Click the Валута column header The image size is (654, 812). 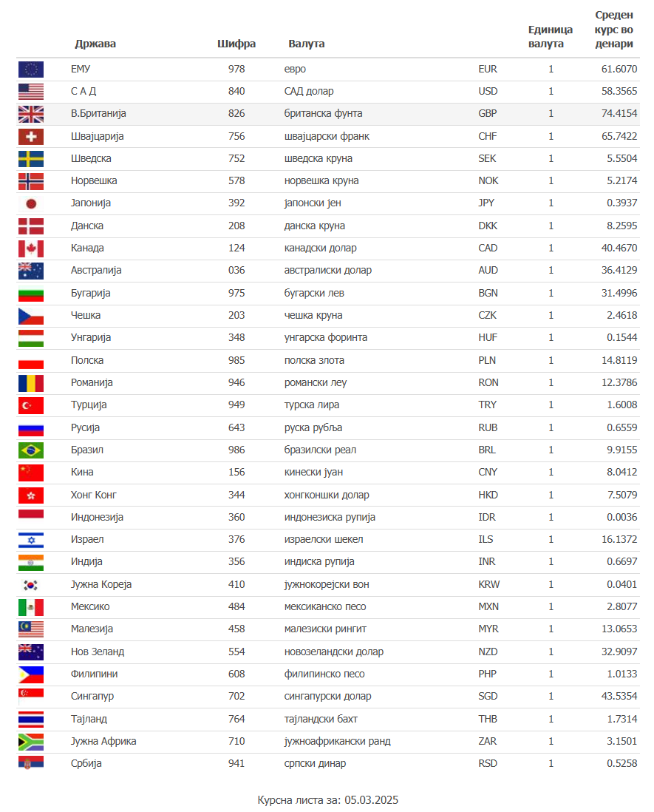(x=307, y=44)
